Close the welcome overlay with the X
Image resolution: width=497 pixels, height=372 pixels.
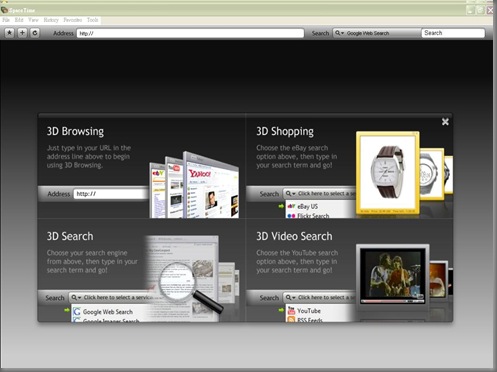pos(445,122)
